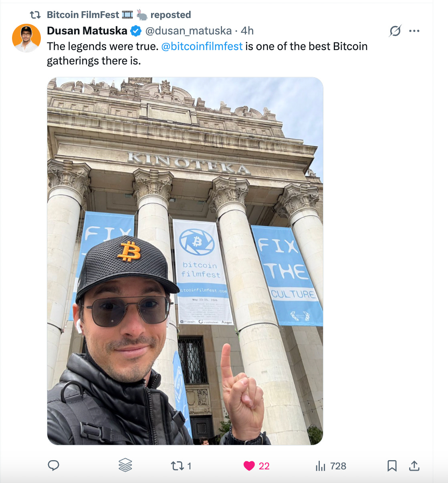Viewport: 448px width, 483px height.
Task: Open the @bitcoinfilmfest mention link
Action: [x=202, y=46]
